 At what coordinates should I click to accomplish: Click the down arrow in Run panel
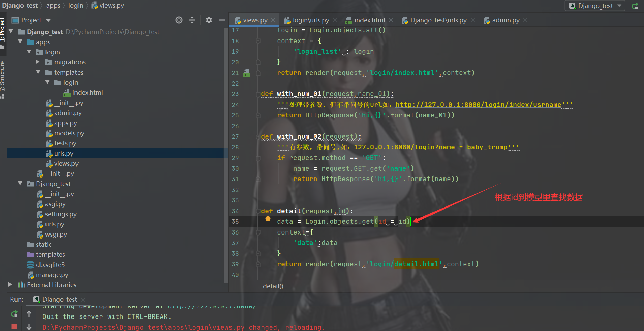pos(29,327)
